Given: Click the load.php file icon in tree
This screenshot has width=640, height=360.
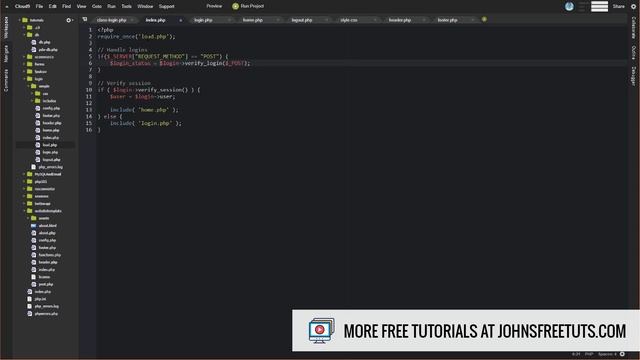Looking at the screenshot, I should [x=38, y=145].
